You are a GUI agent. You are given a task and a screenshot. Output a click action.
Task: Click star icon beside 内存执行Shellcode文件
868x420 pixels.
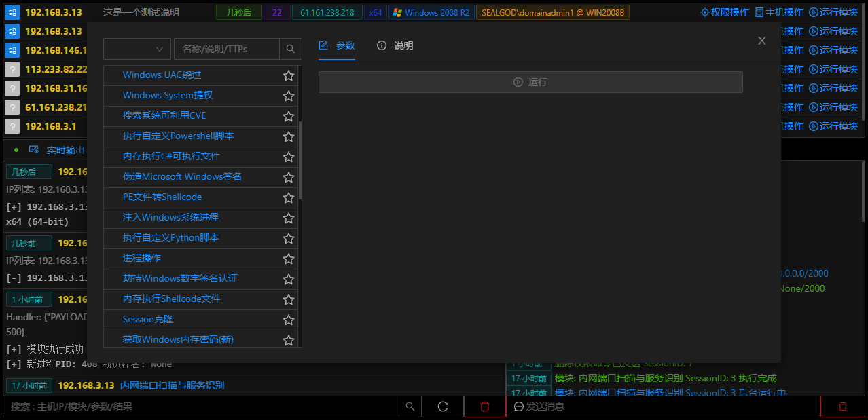289,299
